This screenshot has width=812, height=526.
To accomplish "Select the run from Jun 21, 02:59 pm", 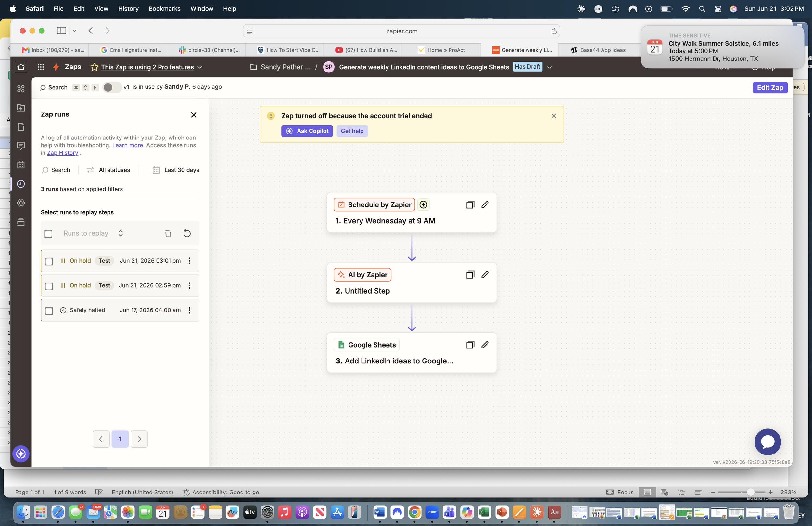I will [49, 286].
